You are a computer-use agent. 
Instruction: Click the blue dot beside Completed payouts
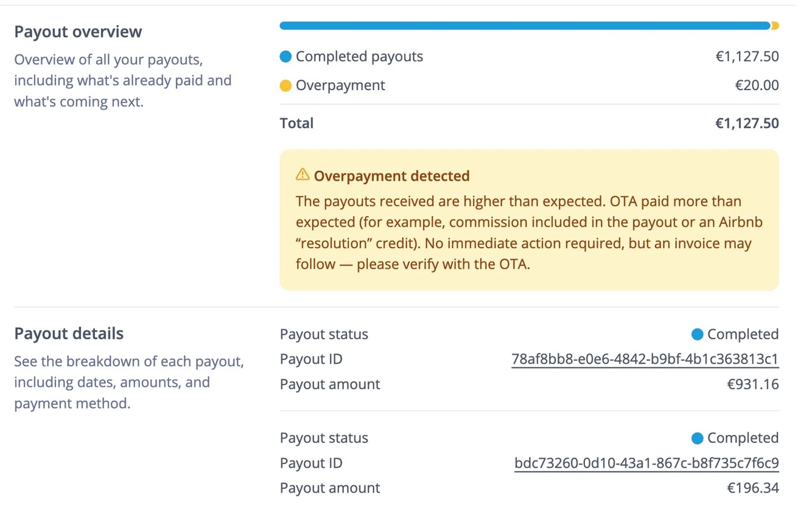click(x=285, y=57)
